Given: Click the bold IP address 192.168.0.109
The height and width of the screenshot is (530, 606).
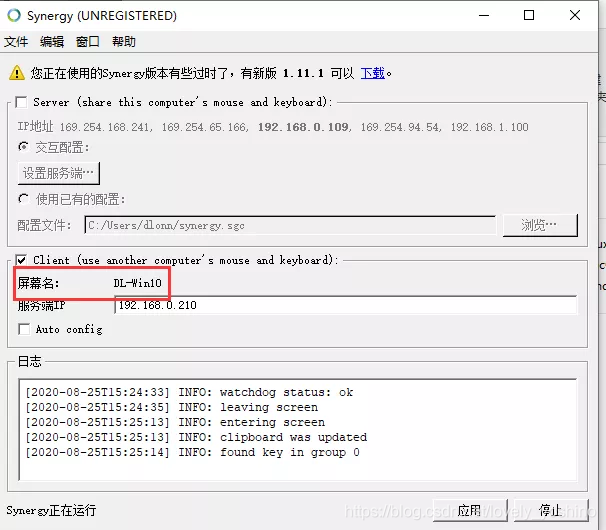Looking at the screenshot, I should [304, 127].
